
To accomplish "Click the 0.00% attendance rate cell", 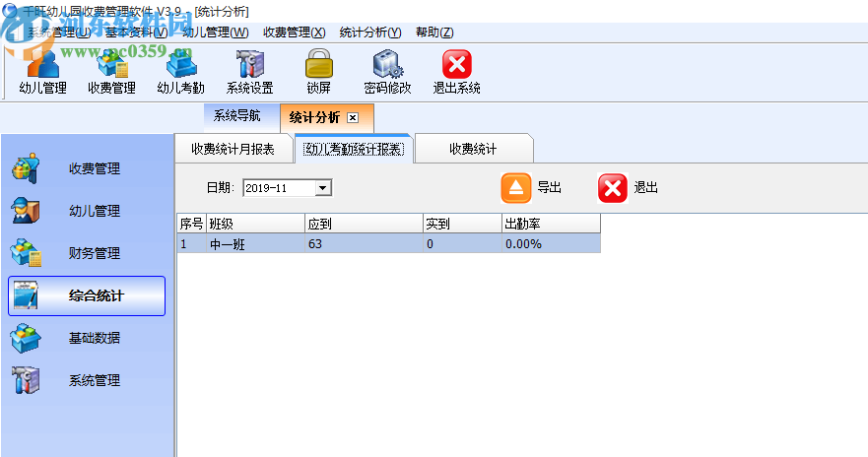I will pyautogui.click(x=551, y=244).
